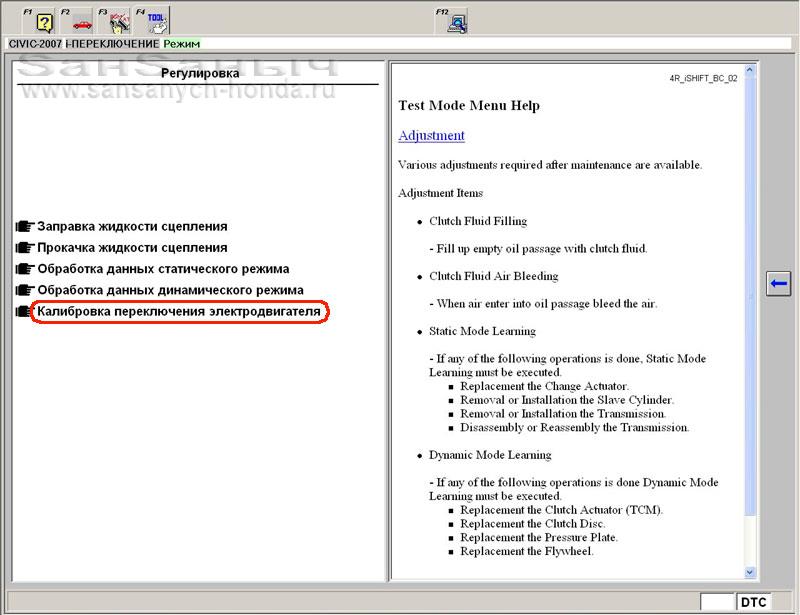Choose 'Обработка данных статического режима'
This screenshot has width=800, height=615.
[163, 269]
